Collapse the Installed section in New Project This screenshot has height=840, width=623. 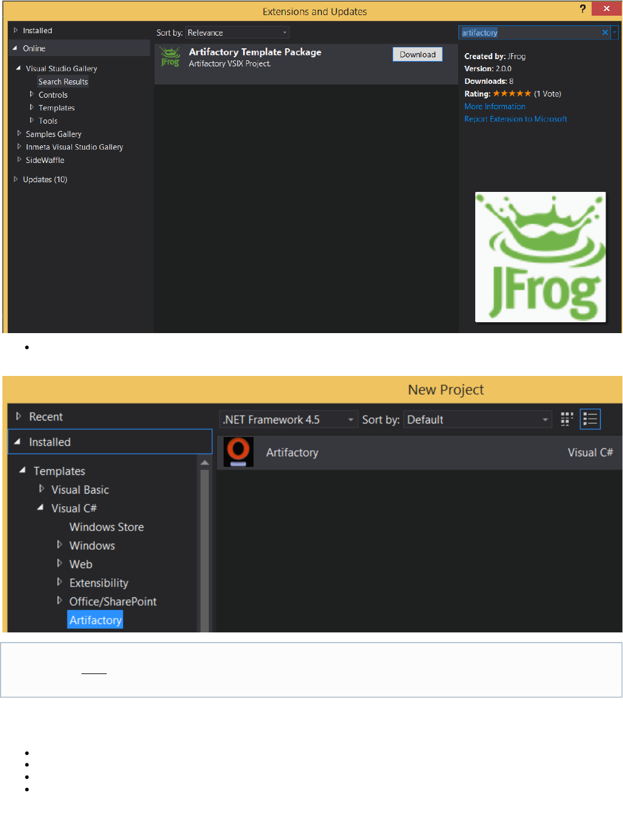click(17, 442)
